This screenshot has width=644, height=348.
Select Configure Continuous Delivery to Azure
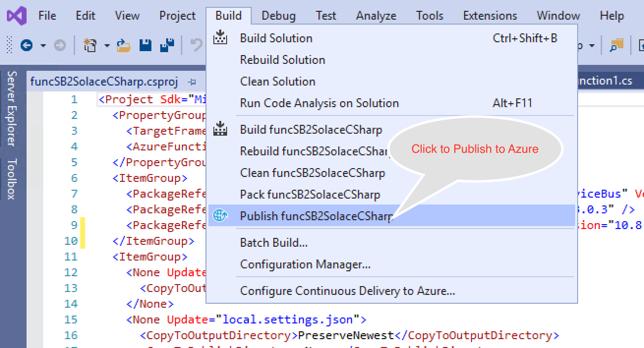click(347, 291)
